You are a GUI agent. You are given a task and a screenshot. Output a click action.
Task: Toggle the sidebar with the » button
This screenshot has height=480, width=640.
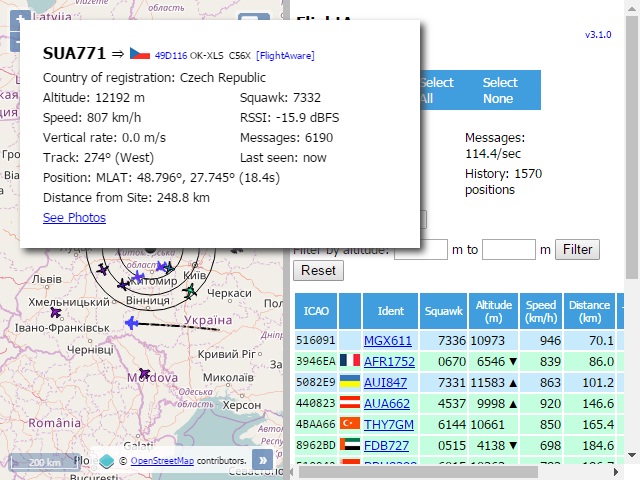pyautogui.click(x=262, y=460)
